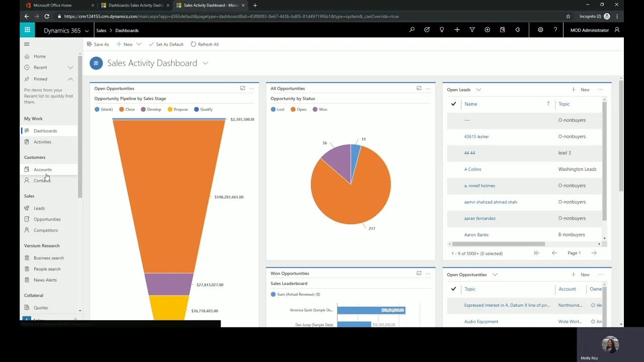Expand the All Opportunities chart icon

pos(419,88)
